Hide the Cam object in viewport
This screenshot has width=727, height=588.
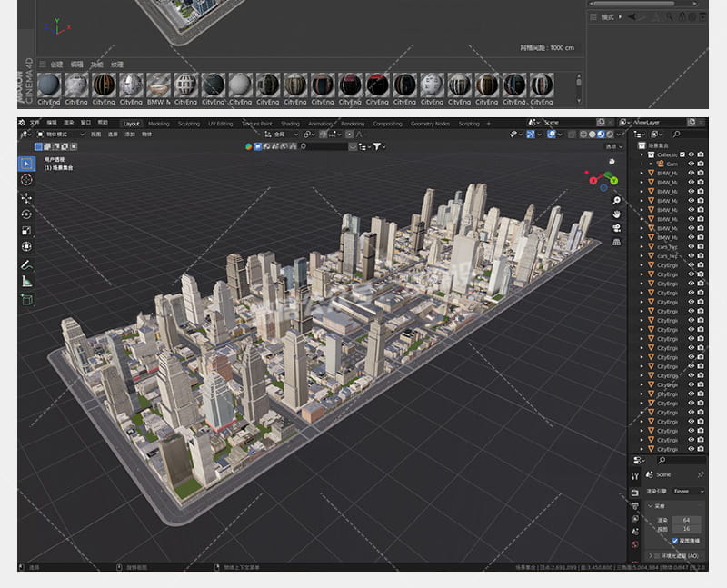click(x=692, y=164)
